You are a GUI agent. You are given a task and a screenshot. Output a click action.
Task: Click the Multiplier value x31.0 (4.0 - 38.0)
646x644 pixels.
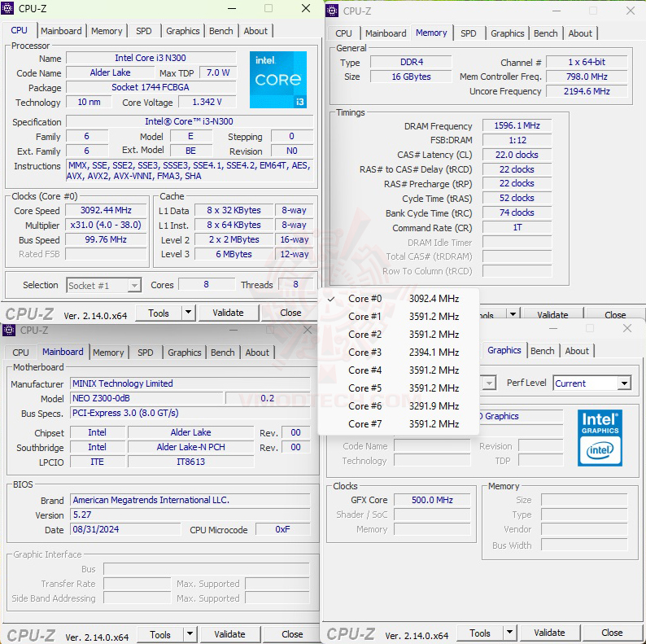point(106,225)
